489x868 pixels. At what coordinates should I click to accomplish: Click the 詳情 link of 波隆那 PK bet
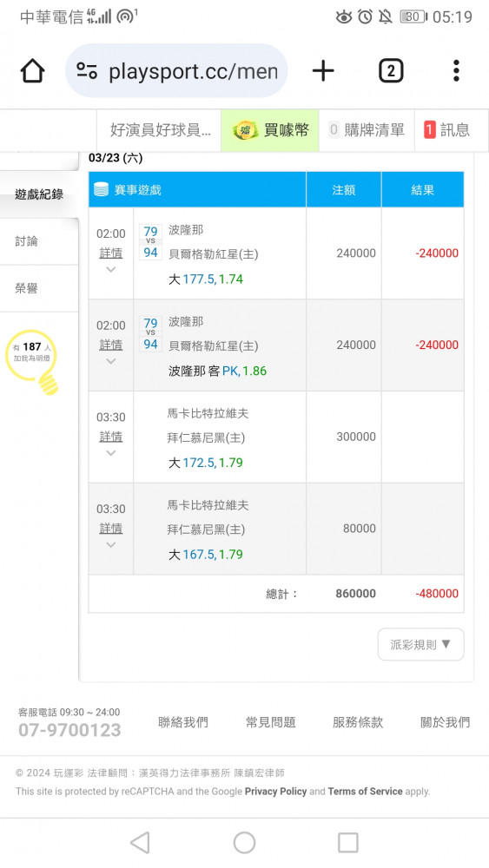(111, 345)
